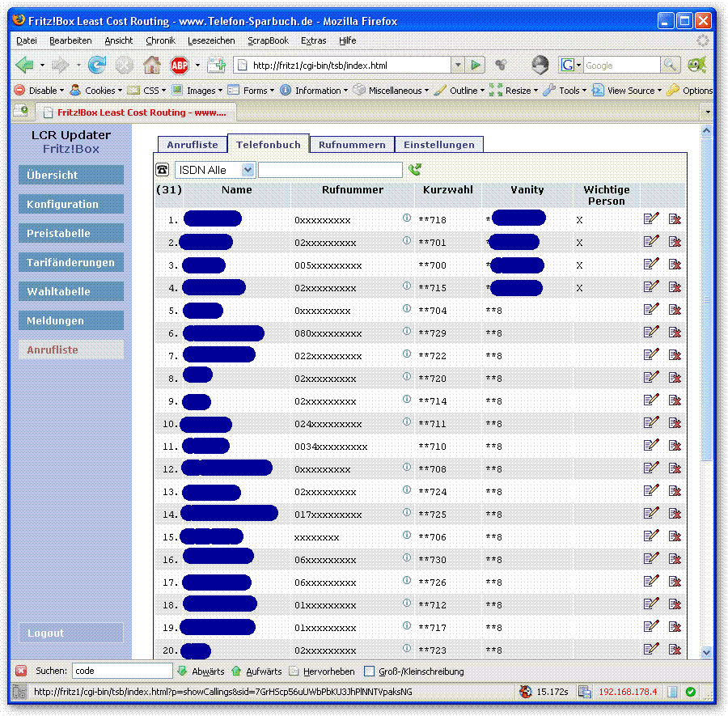Click the Suchen find text field
728x716 pixels.
pos(122,671)
